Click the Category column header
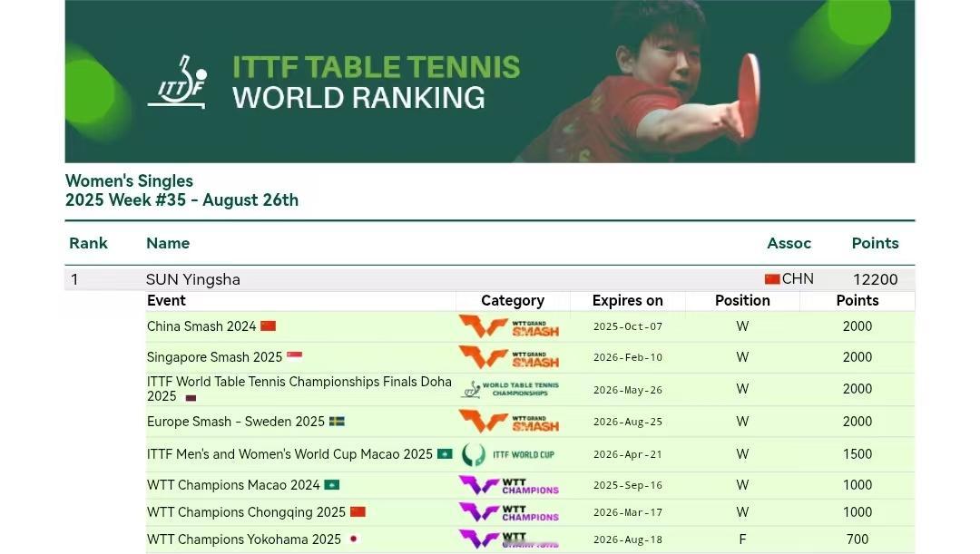The width and height of the screenshot is (980, 554). pos(513,300)
